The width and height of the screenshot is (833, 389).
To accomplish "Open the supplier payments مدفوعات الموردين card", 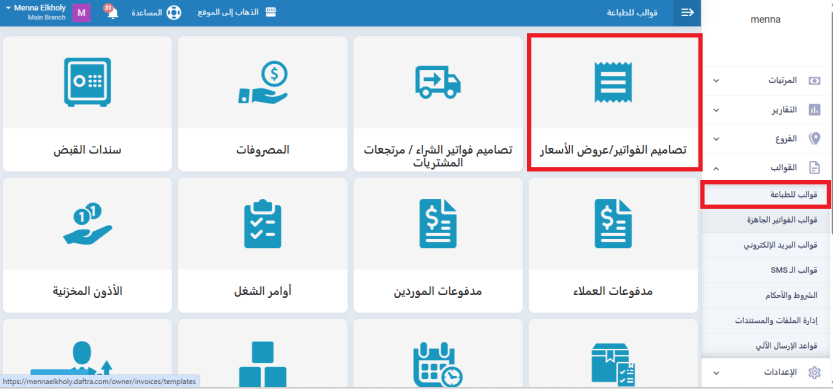I will tap(438, 245).
